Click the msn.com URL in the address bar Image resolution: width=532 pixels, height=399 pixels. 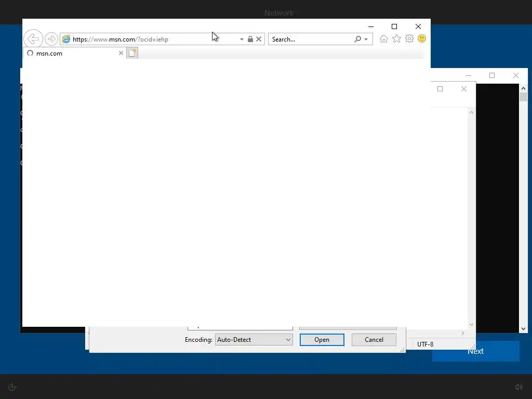121,39
